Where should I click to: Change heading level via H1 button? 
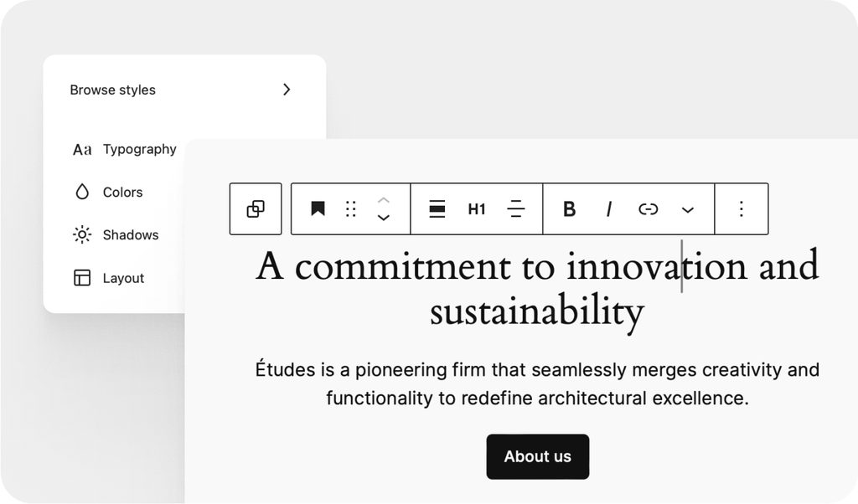pyautogui.click(x=477, y=209)
